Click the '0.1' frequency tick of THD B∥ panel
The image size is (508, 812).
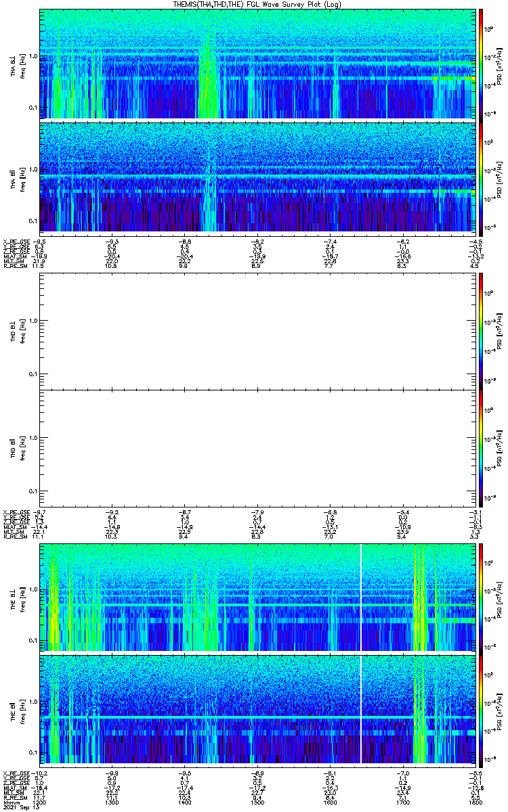[34, 491]
